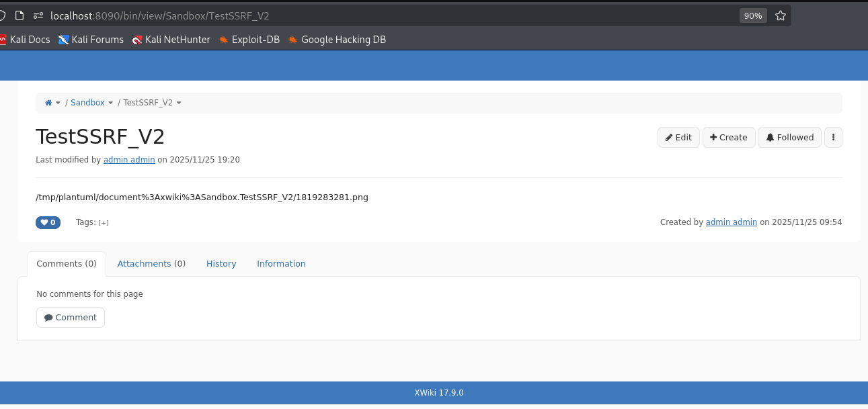
Task: Open the Information tab
Action: tap(281, 264)
